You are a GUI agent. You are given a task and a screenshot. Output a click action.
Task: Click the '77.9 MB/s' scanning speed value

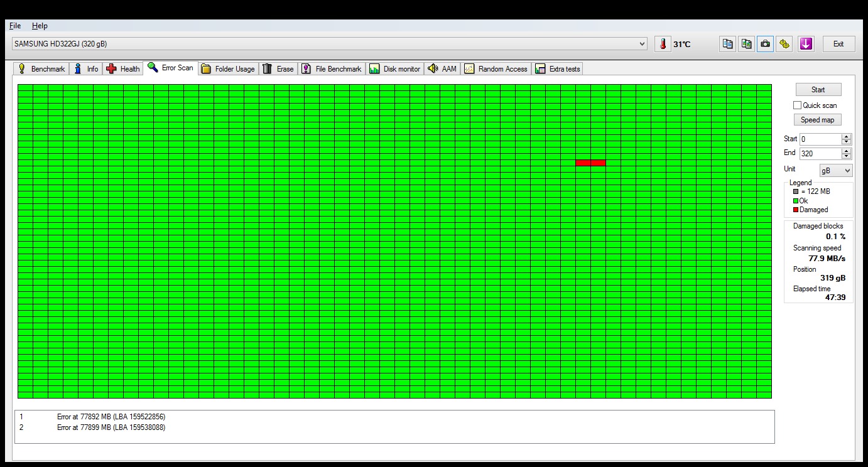pos(827,259)
